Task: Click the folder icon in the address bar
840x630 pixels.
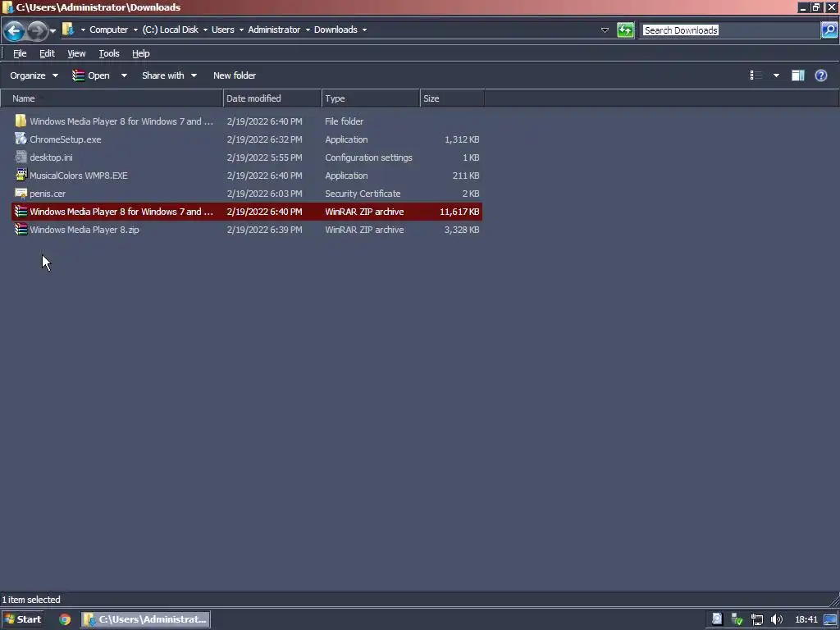Action: point(68,30)
